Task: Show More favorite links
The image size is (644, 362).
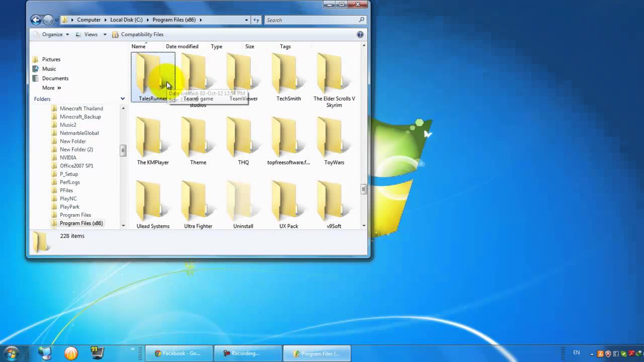Action: click(x=51, y=88)
